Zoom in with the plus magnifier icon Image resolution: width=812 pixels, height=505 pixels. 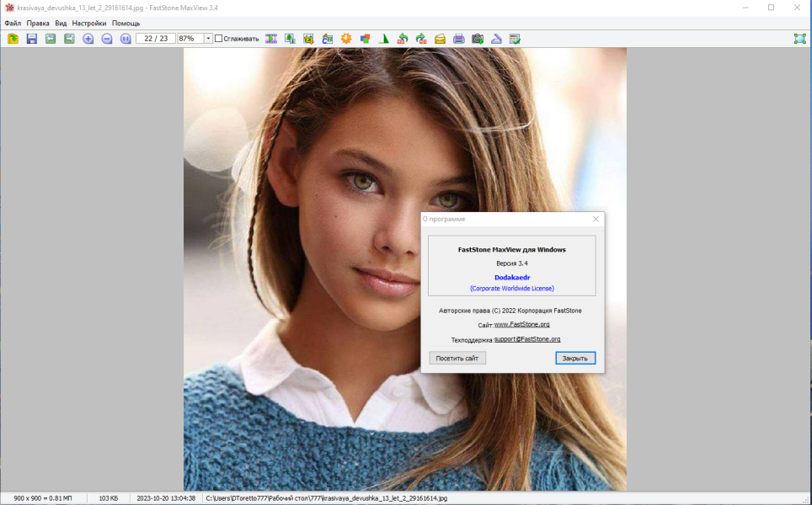point(88,39)
